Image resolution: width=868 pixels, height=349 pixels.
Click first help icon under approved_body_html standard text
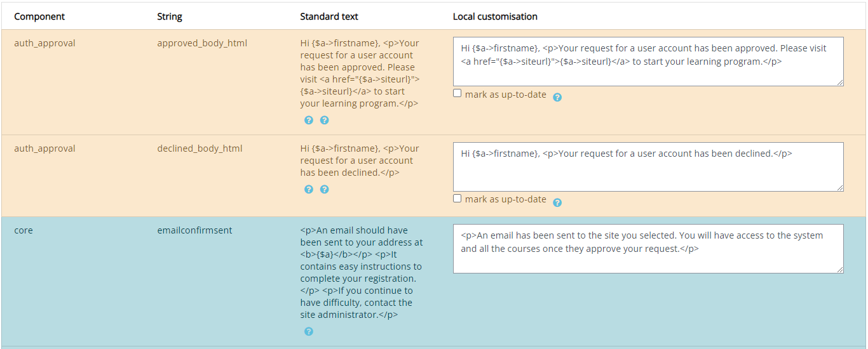(309, 120)
